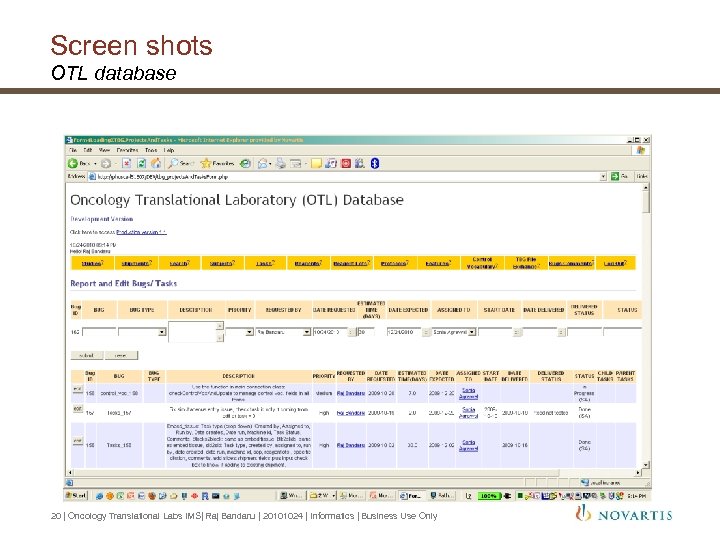Open Sonia Agrawal link in bug 157 row

pyautogui.click(x=468, y=412)
